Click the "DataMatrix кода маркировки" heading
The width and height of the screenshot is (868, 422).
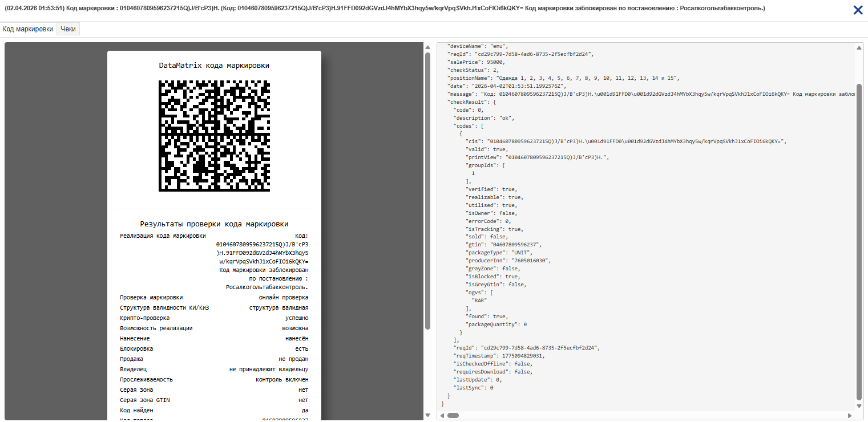(214, 66)
